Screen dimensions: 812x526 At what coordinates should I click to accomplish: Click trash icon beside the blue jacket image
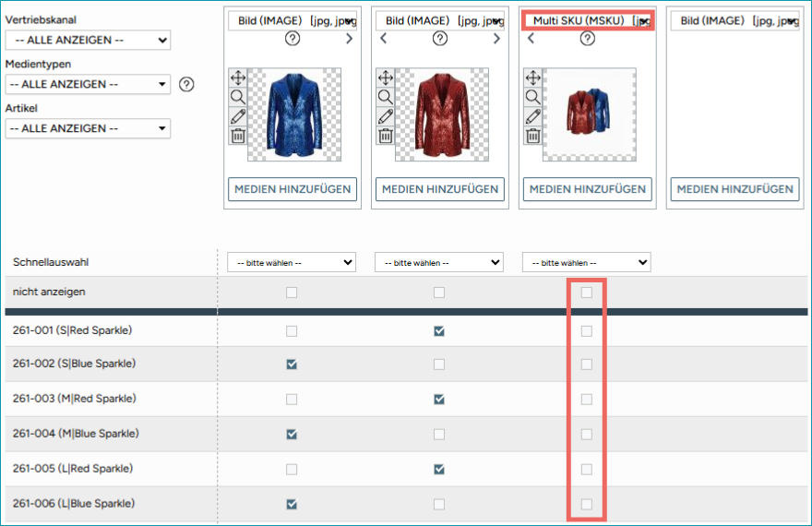click(x=238, y=136)
